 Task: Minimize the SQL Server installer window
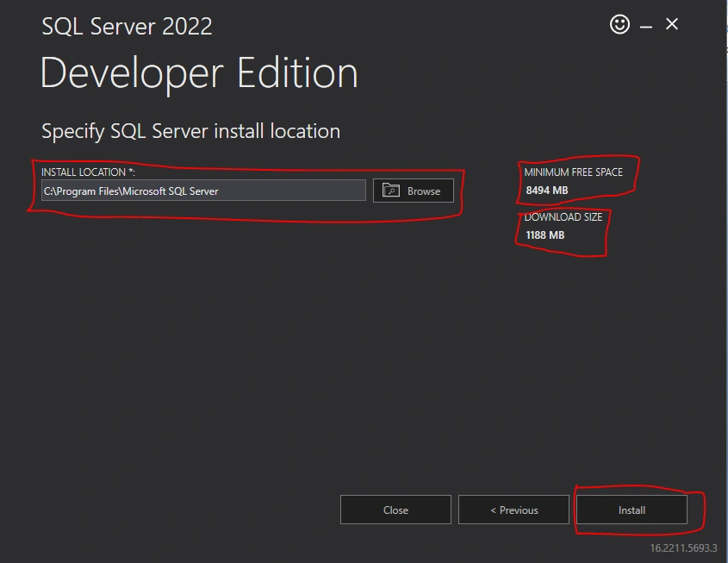[646, 27]
